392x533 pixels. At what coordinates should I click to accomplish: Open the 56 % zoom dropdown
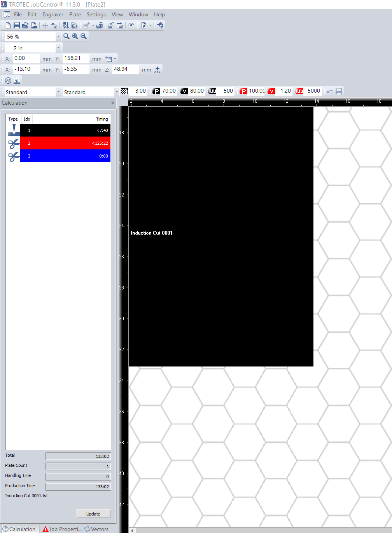click(x=58, y=37)
